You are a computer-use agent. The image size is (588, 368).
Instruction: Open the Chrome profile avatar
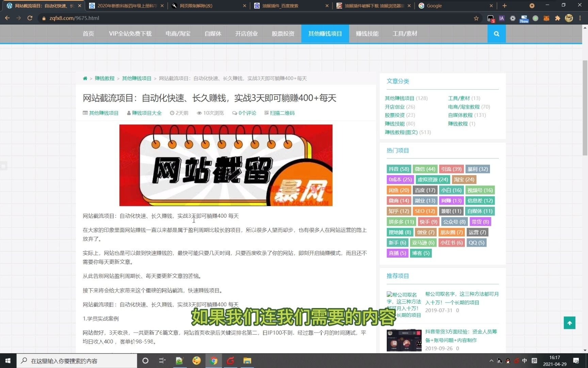point(569,18)
